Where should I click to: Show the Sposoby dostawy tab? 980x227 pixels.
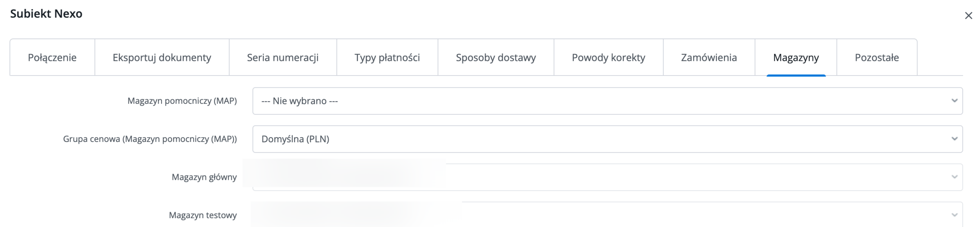click(496, 58)
